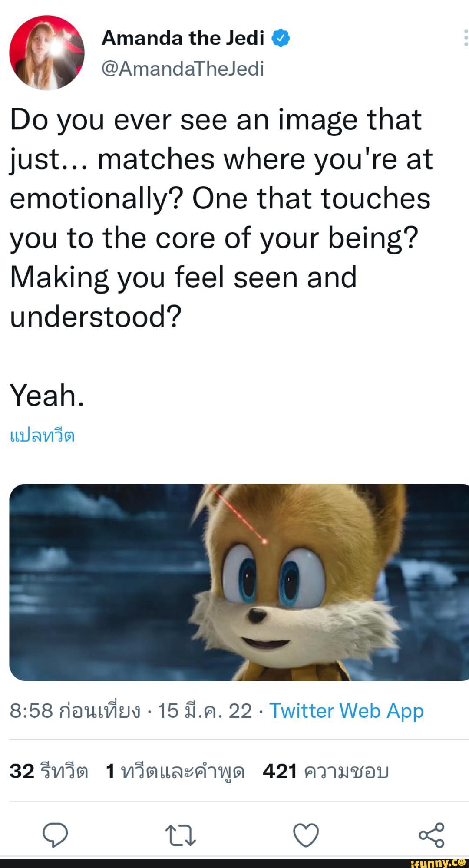Image resolution: width=469 pixels, height=868 pixels.
Task: Click the tweet timestamp 8:58
Action: point(75,711)
